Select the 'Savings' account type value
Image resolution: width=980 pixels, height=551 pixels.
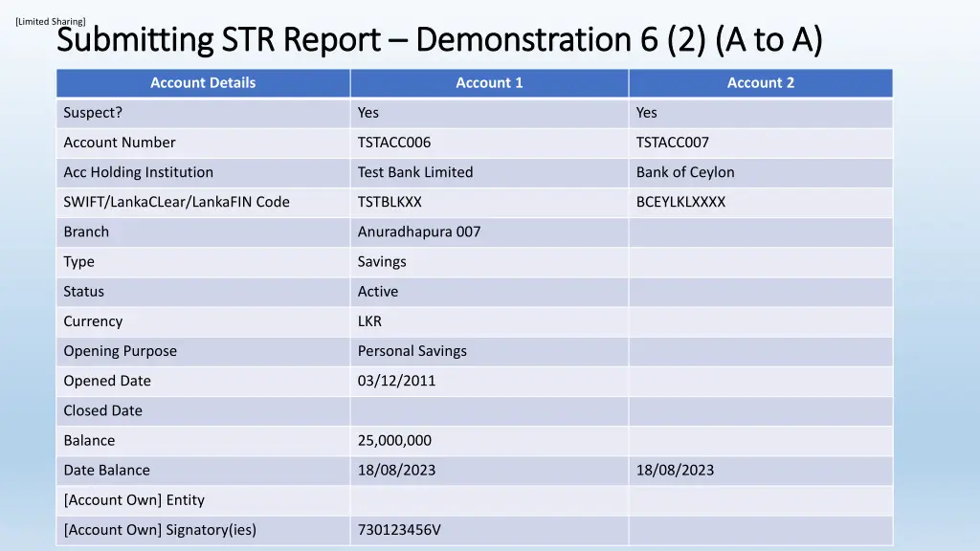tap(382, 262)
